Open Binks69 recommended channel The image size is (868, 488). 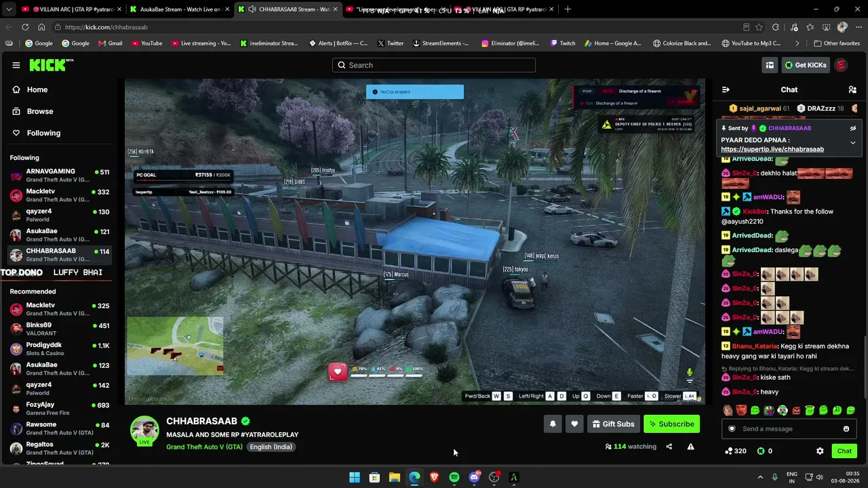coord(60,329)
